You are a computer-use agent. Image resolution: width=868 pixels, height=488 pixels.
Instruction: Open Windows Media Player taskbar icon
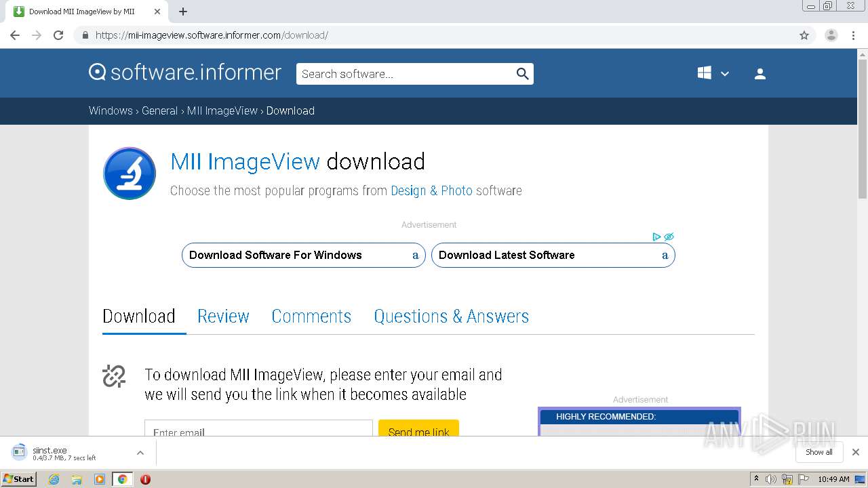100,479
